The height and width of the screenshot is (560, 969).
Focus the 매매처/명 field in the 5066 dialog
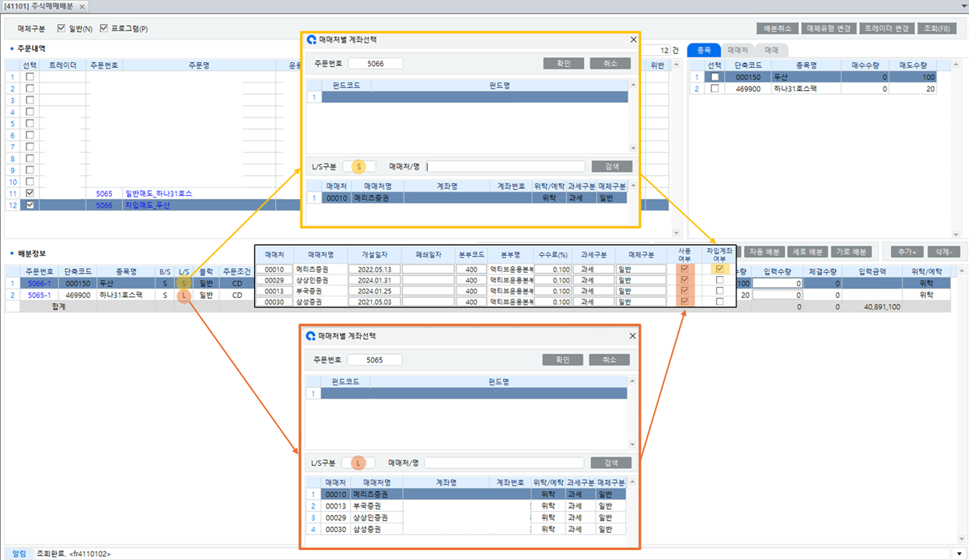click(505, 166)
